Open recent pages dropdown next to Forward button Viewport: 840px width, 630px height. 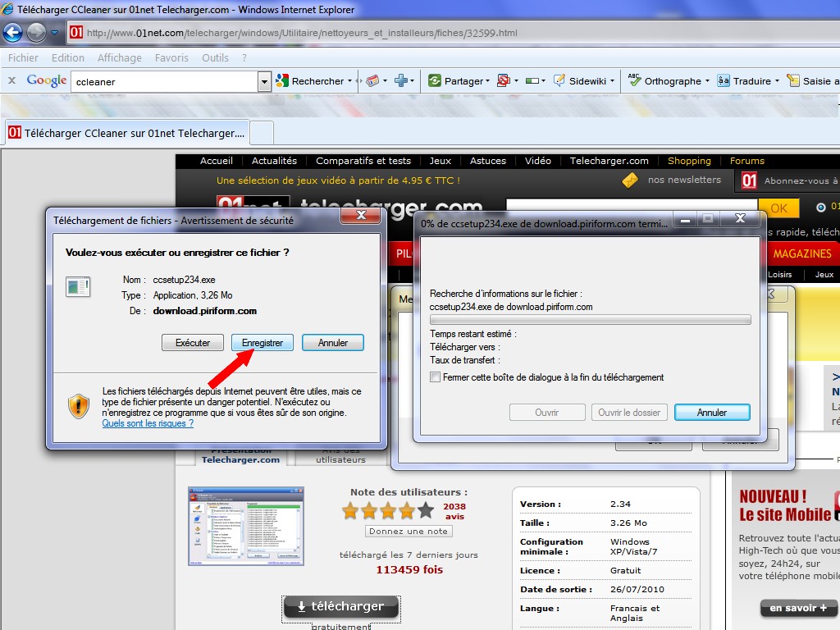tap(55, 34)
